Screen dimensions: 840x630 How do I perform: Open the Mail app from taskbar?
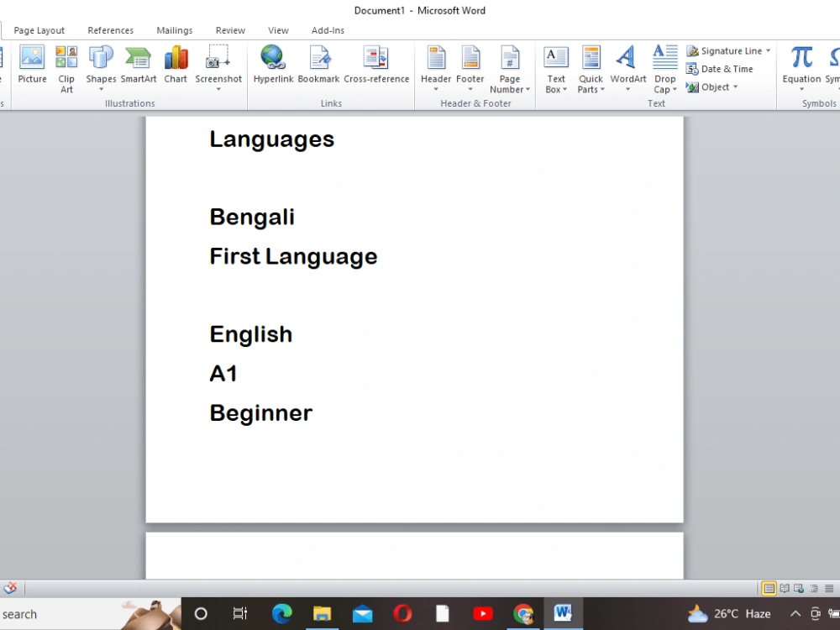click(x=362, y=614)
